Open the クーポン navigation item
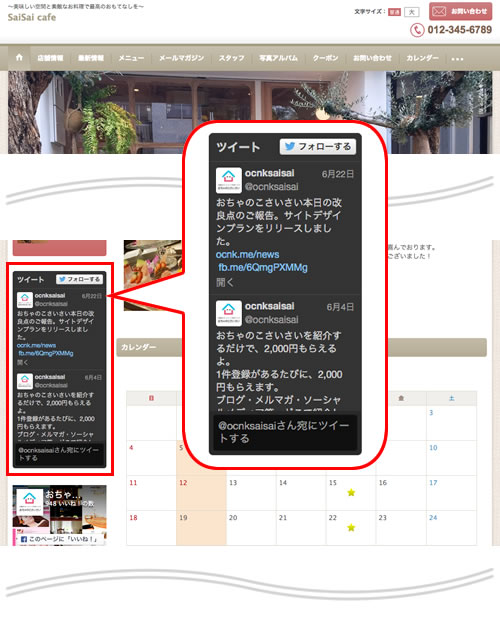The image size is (500, 632). click(x=326, y=58)
